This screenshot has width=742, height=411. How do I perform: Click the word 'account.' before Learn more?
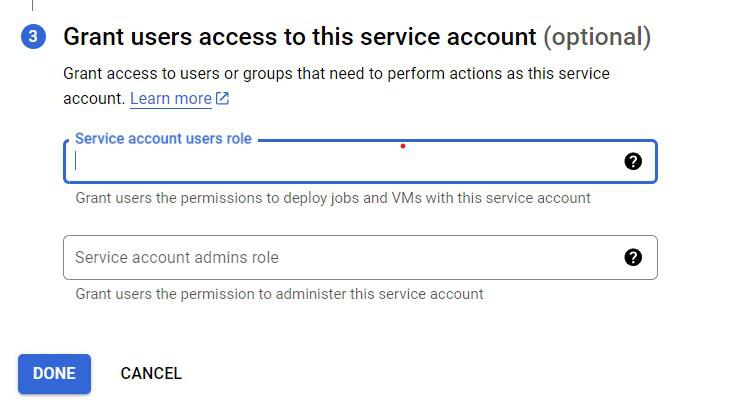94,98
